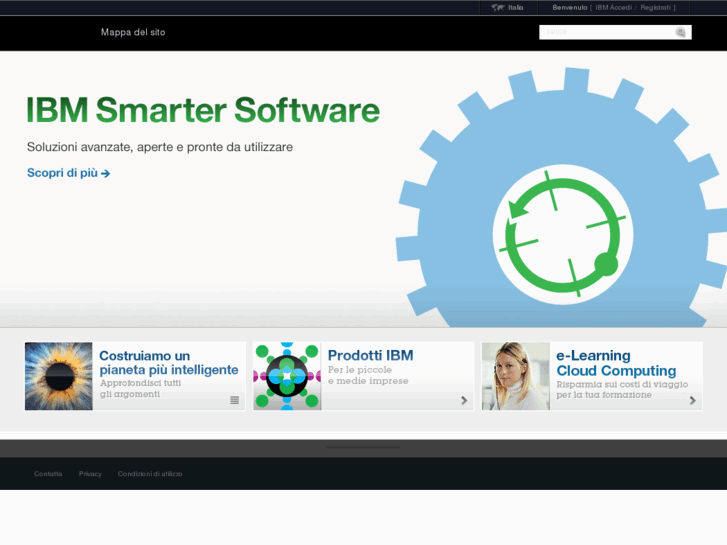Click the handle bar above the footer
727x545 pixels.
363,448
